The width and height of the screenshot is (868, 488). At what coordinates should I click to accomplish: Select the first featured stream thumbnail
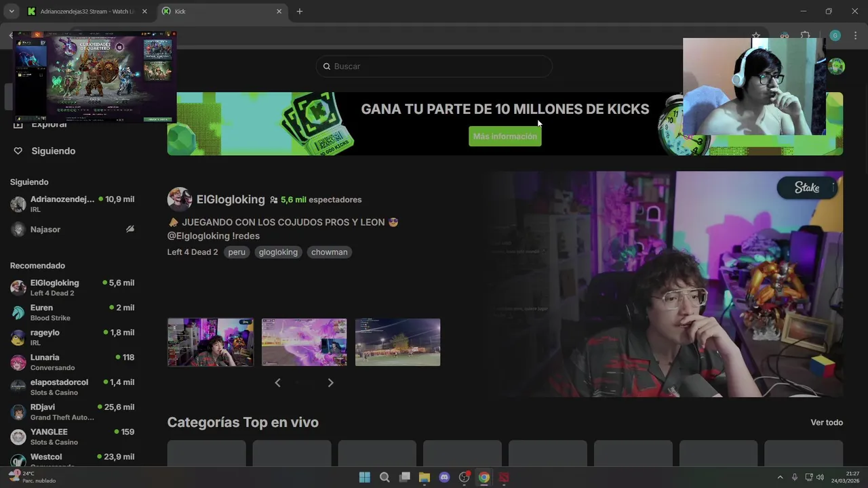[210, 342]
